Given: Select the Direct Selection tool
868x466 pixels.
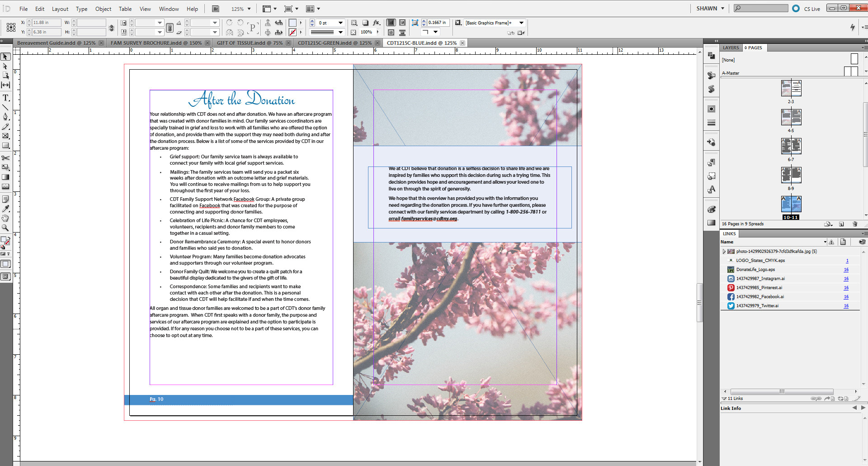Looking at the screenshot, I should pyautogui.click(x=5, y=66).
